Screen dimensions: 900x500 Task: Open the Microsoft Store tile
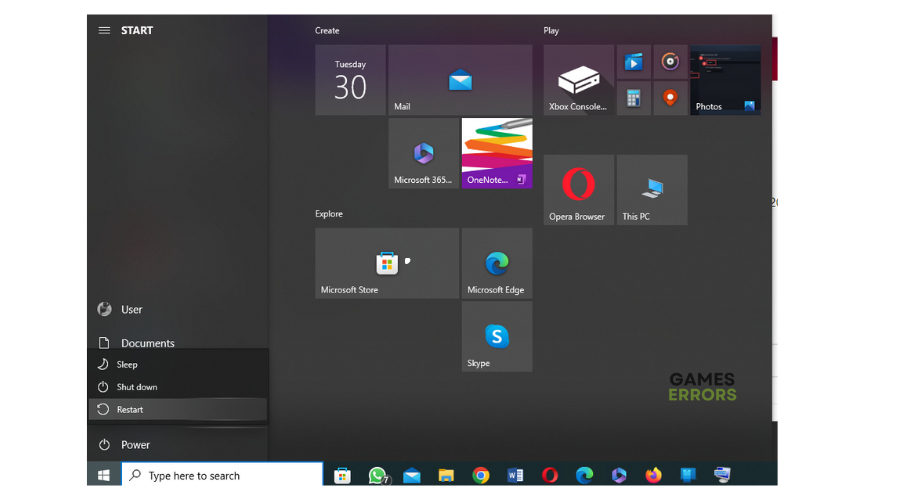387,263
